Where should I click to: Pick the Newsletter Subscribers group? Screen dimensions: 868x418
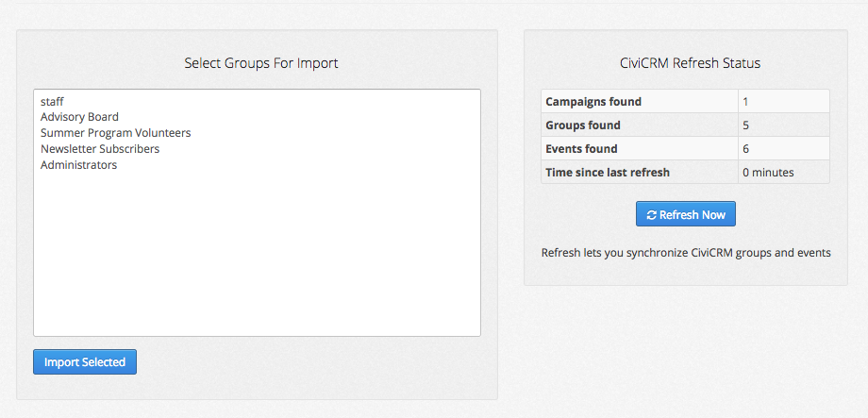click(x=257, y=149)
